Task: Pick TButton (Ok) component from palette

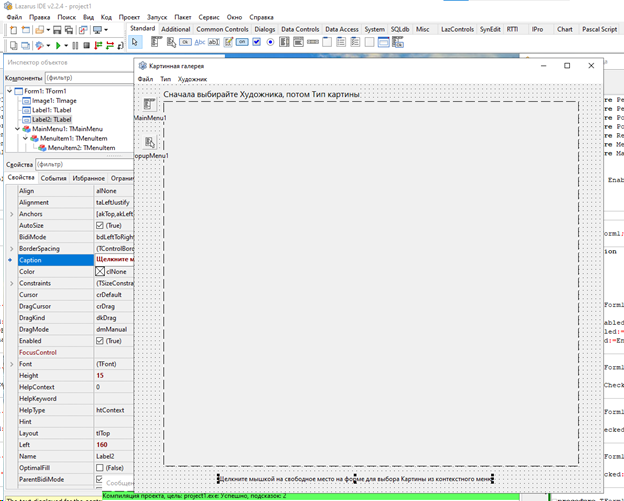Action: tap(185, 42)
